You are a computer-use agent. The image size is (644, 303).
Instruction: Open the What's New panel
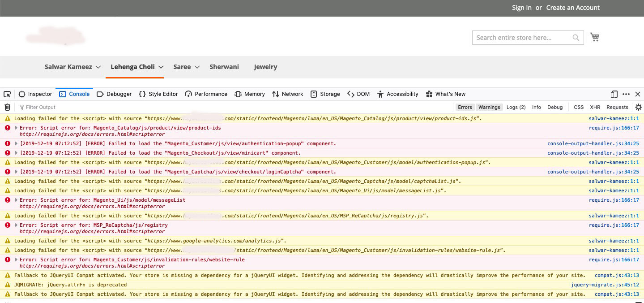(x=446, y=94)
